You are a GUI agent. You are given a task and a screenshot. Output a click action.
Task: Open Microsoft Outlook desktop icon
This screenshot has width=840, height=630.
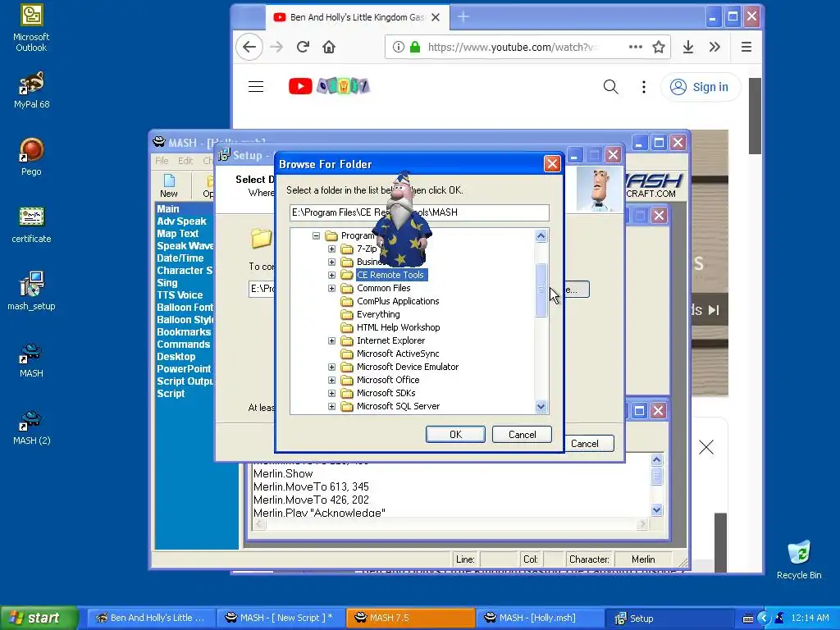click(x=31, y=28)
